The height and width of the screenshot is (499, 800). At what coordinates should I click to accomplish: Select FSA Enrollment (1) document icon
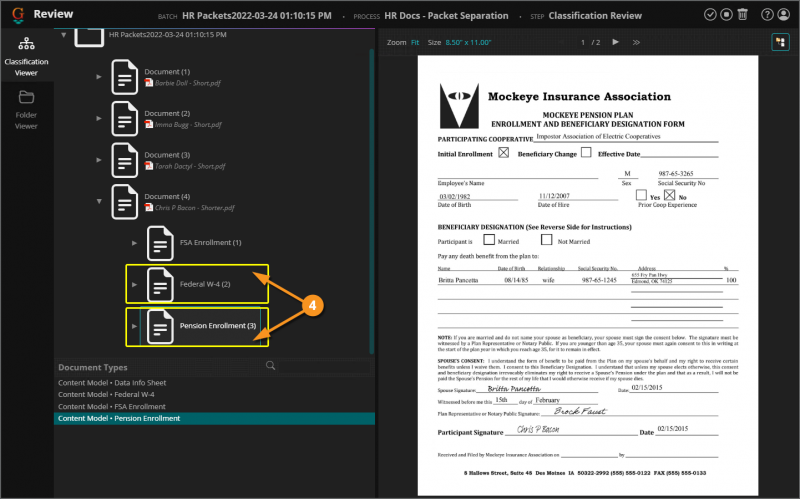click(160, 243)
